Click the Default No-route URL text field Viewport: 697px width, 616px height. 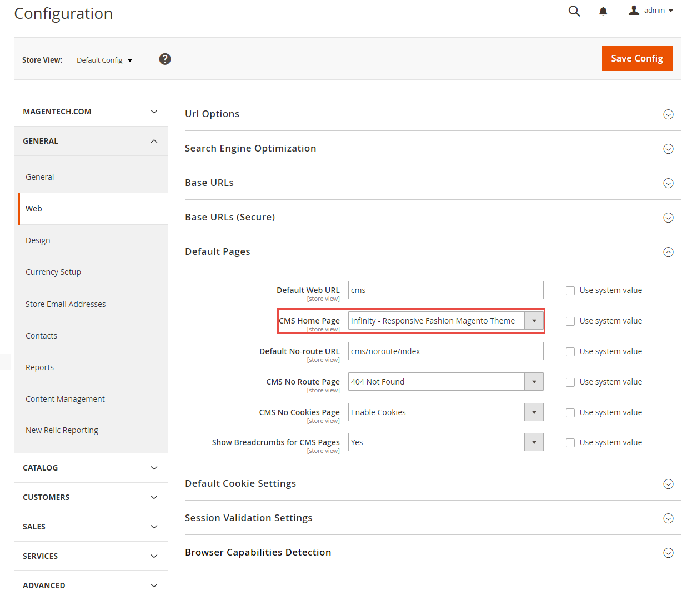click(x=445, y=351)
